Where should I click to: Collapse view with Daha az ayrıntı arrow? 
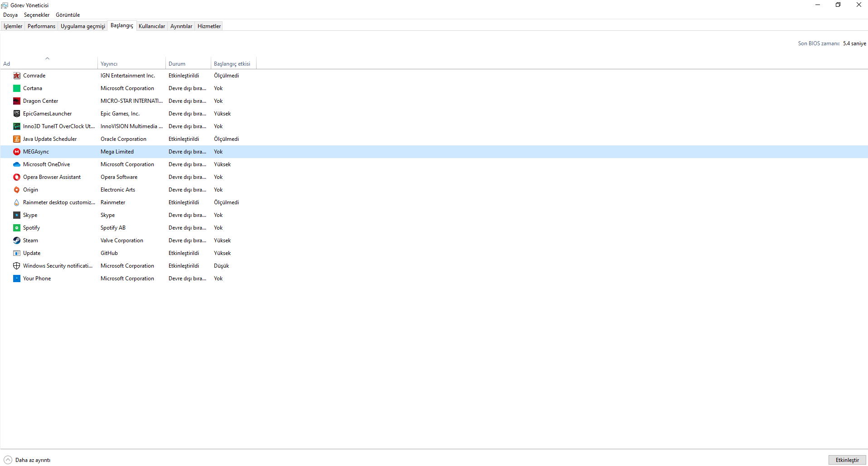click(x=8, y=460)
